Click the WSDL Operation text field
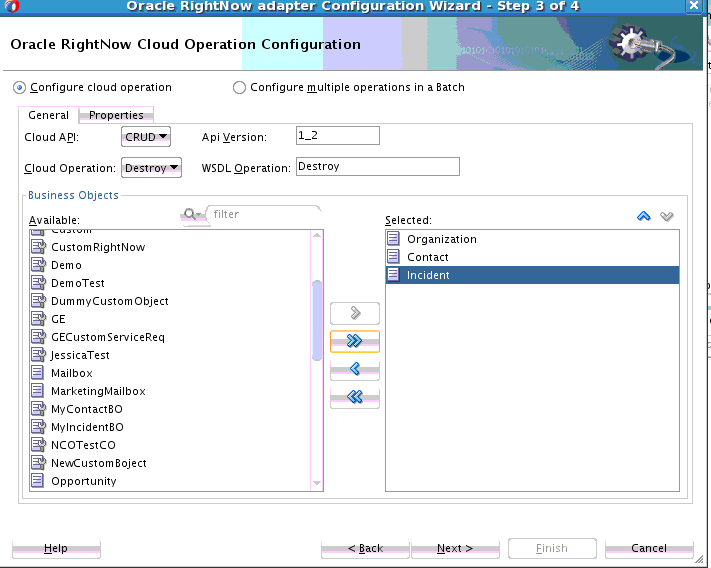Viewport: 711px width, 568px height. click(378, 166)
